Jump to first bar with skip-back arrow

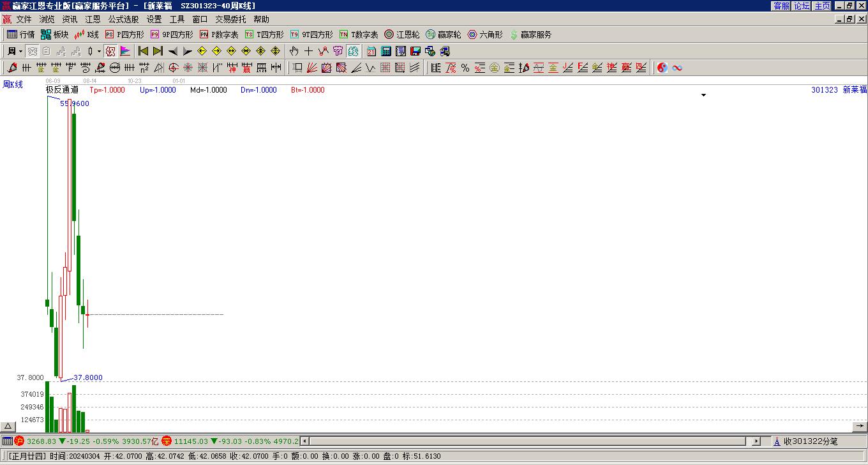pos(144,51)
